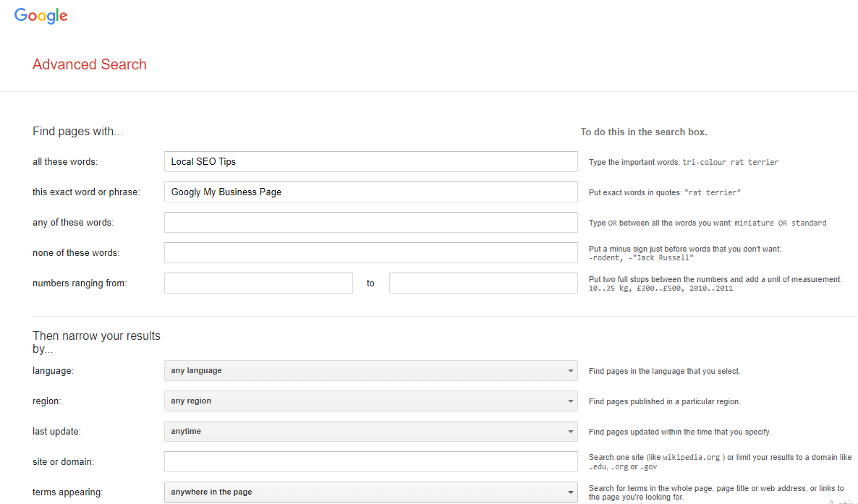
Task: Focus the 'all these words' field
Action: click(370, 161)
